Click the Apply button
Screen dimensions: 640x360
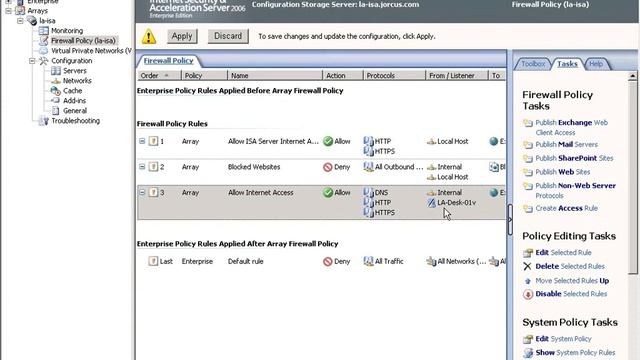coord(182,36)
